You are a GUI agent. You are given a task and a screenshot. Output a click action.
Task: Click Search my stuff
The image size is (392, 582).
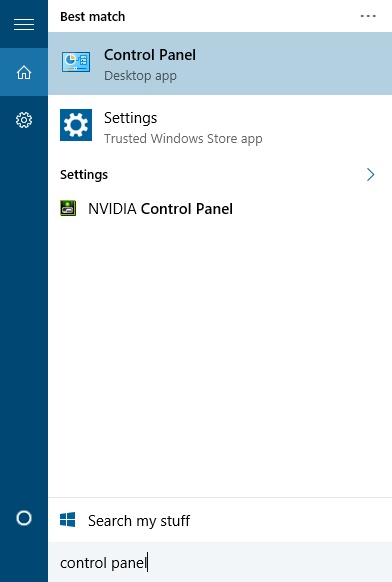click(x=139, y=520)
